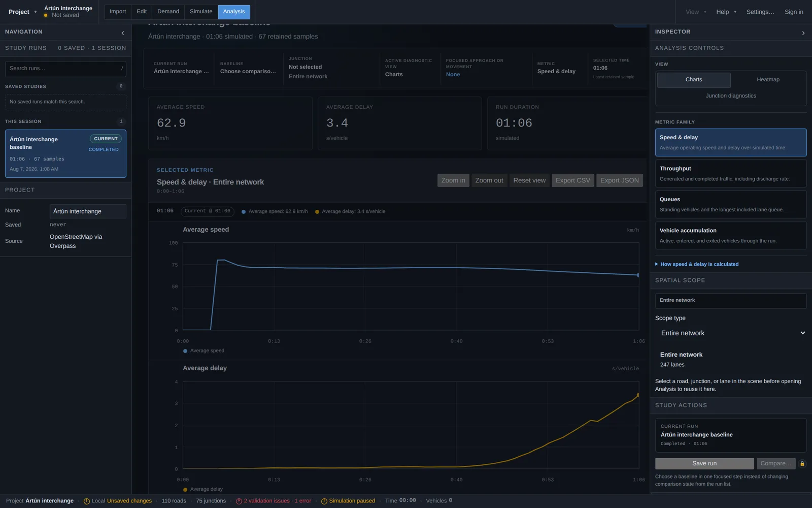
Task: Switch view to Junction diagnostics
Action: (x=731, y=96)
